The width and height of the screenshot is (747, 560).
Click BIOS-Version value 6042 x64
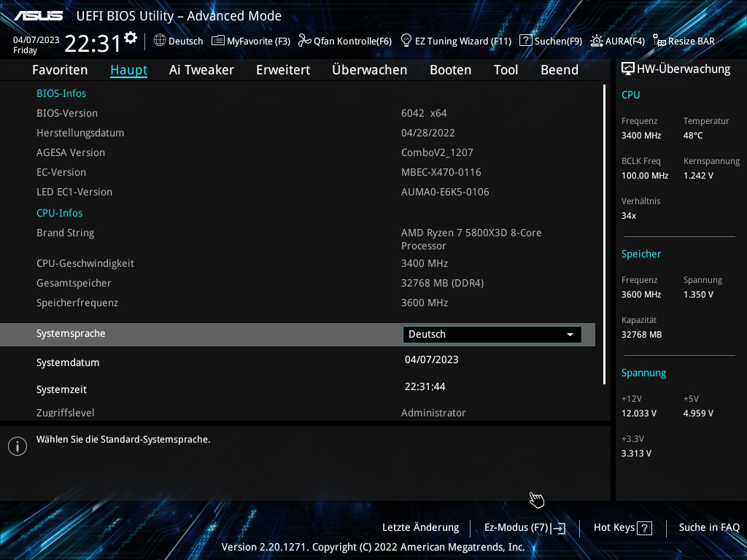pos(424,113)
